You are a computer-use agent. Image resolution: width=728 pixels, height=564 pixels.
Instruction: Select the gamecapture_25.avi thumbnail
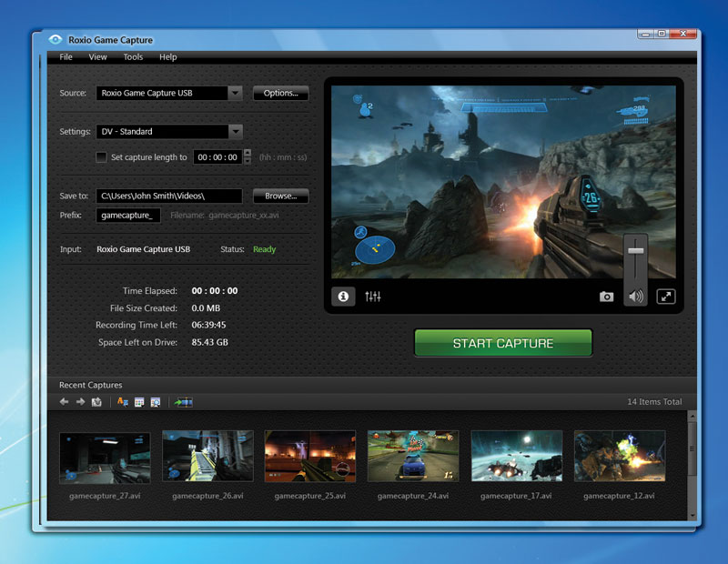pos(310,456)
